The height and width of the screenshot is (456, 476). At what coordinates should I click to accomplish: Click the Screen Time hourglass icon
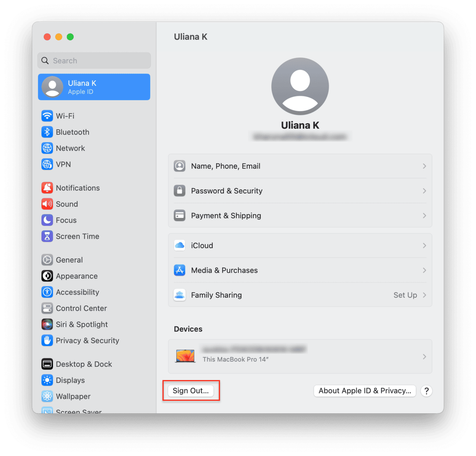click(x=47, y=236)
